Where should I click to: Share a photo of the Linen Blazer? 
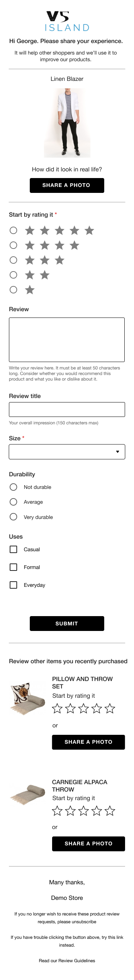[67, 185]
